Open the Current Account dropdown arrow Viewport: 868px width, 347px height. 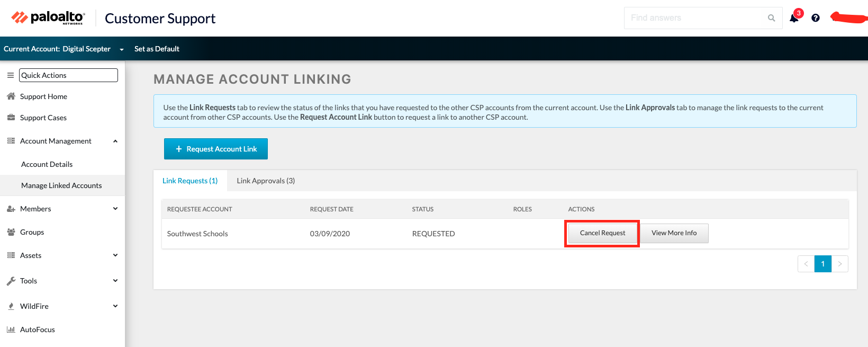(x=122, y=49)
